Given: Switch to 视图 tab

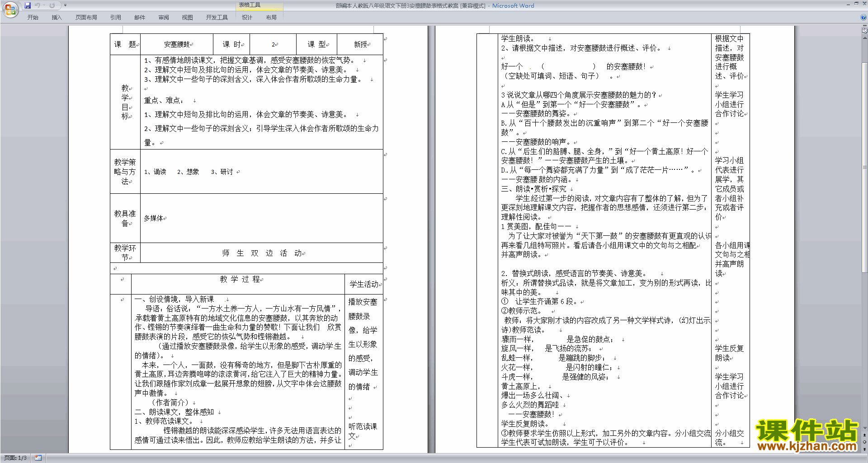Looking at the screenshot, I should pyautogui.click(x=187, y=17).
